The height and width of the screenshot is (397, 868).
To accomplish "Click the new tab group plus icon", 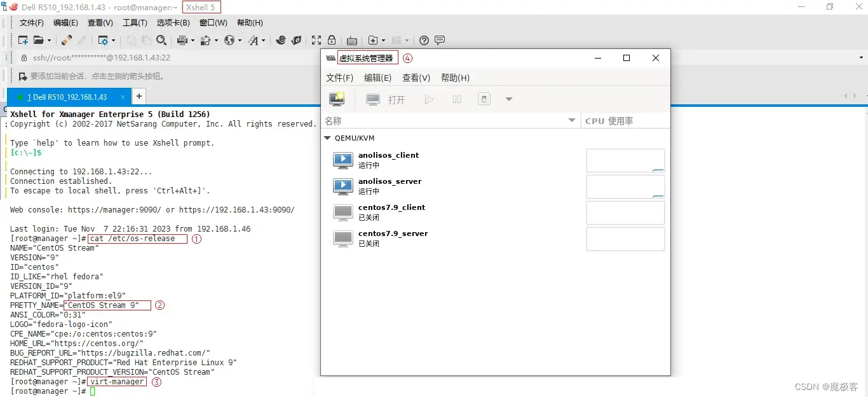I will pyautogui.click(x=373, y=40).
